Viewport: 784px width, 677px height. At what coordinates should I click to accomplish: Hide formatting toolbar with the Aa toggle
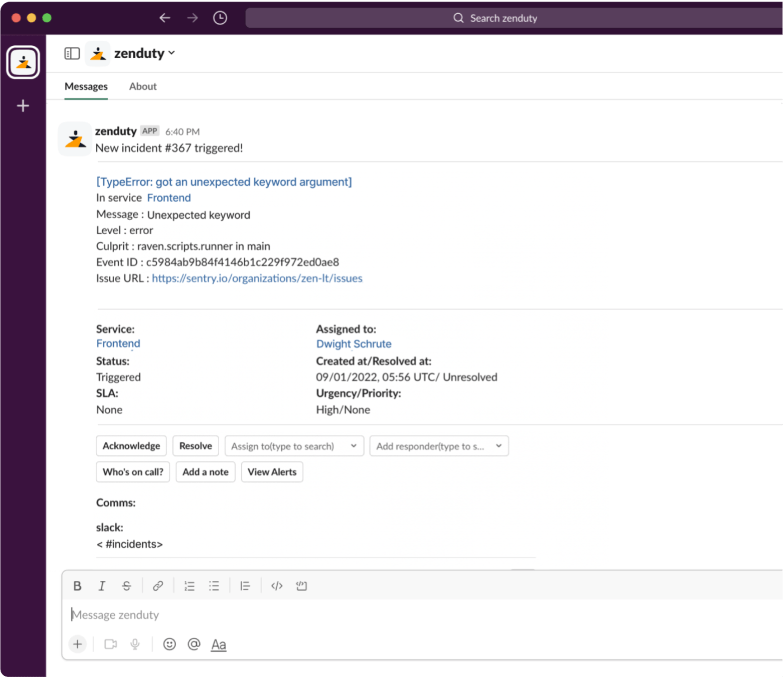(218, 644)
